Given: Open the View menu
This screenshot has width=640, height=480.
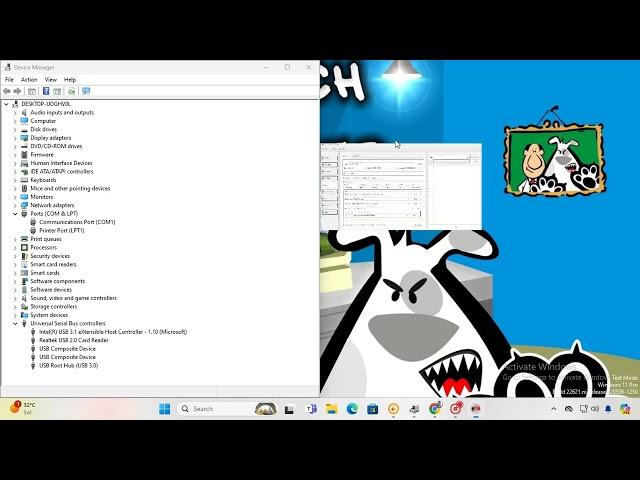Looking at the screenshot, I should (51, 80).
